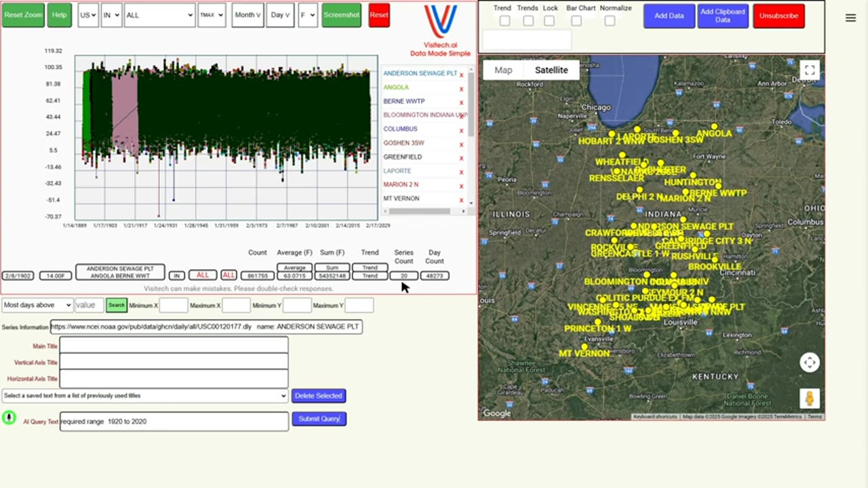Focus the Minimum Y input field
This screenshot has width=868, height=488.
pos(296,306)
